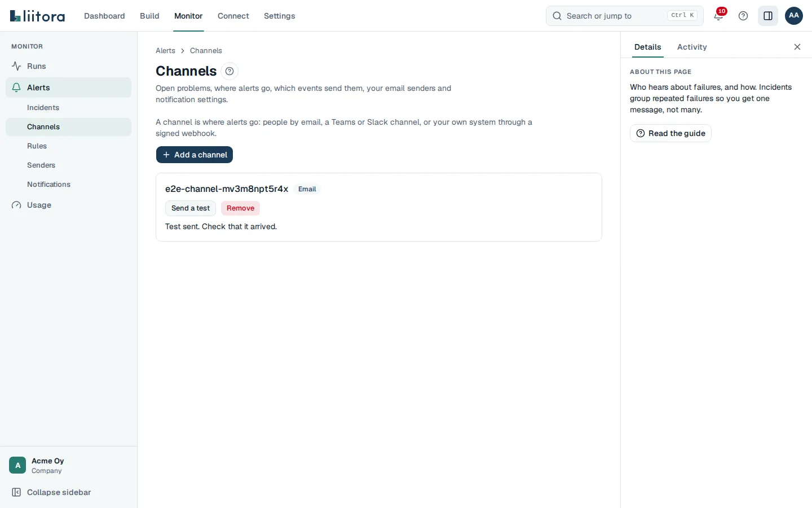
Task: Click the Runs pulse icon
Action: click(16, 66)
